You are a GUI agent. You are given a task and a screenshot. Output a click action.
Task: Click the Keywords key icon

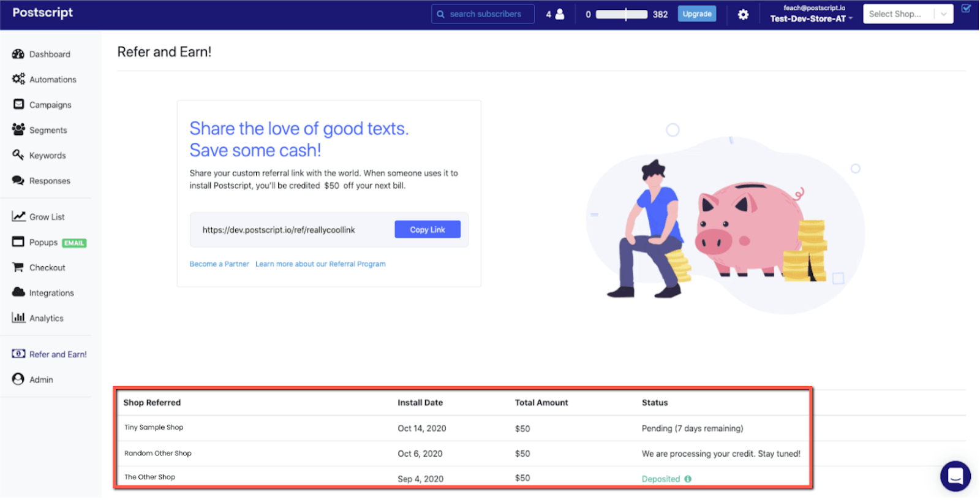click(x=18, y=154)
